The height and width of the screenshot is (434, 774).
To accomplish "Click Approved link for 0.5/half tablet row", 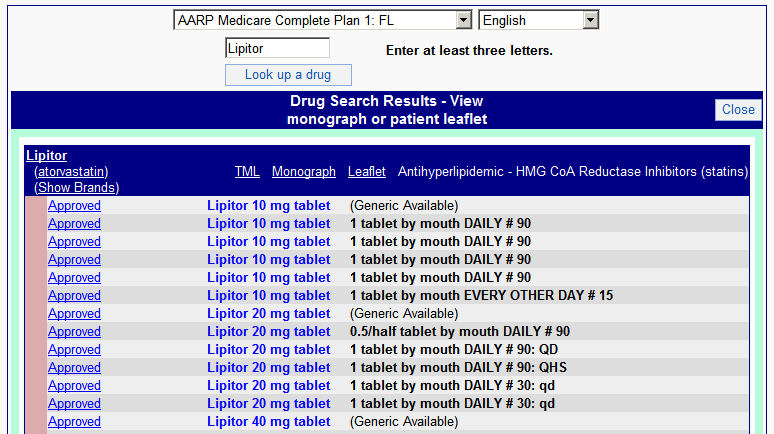I will (74, 331).
